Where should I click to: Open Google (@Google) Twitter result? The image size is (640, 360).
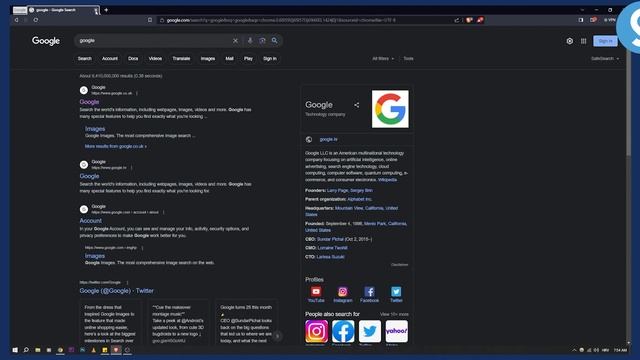[x=116, y=291]
